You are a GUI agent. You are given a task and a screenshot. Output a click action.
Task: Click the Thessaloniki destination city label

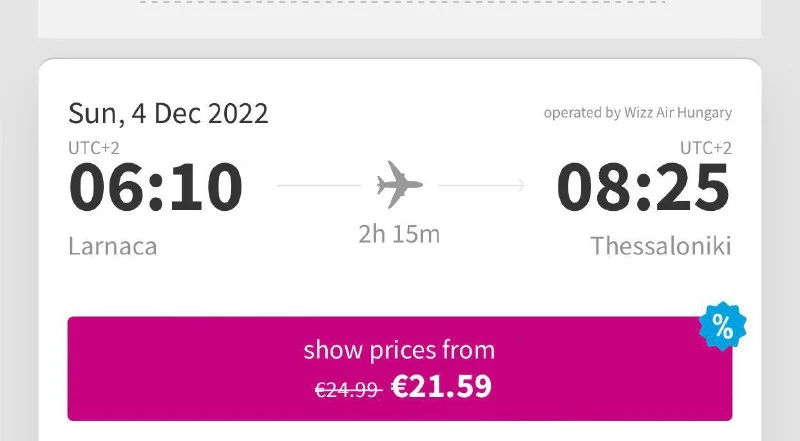(661, 246)
